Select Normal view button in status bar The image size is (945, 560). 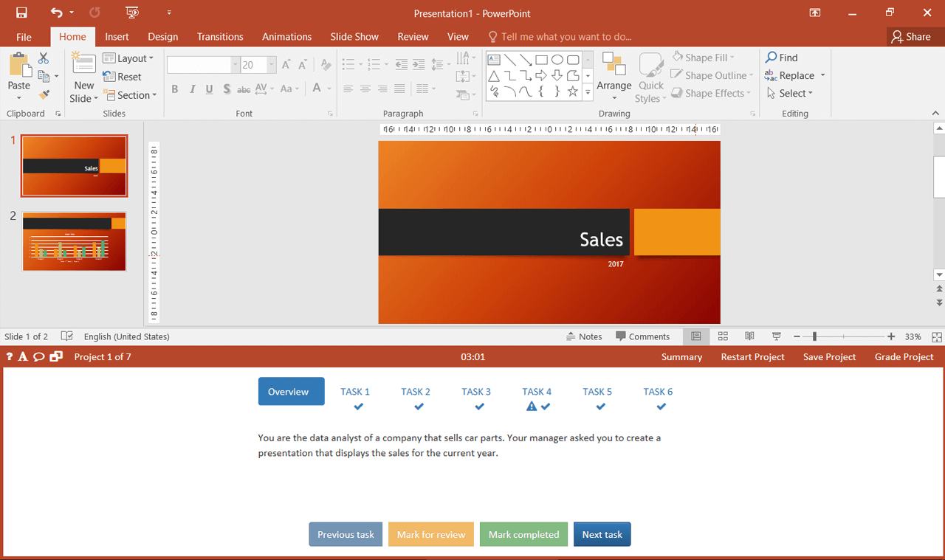click(x=696, y=336)
